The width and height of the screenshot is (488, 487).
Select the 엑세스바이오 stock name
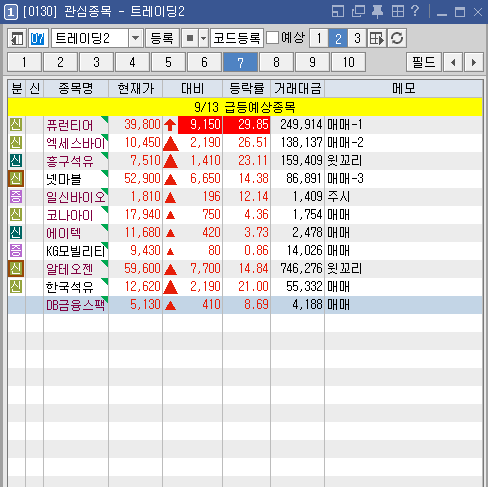point(76,143)
